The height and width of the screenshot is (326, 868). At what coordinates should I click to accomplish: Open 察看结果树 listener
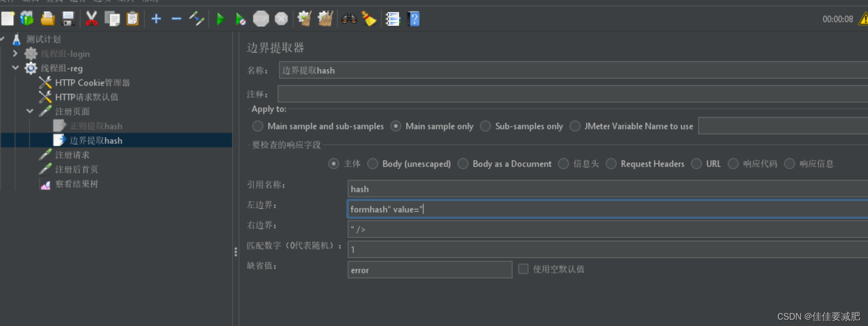76,184
